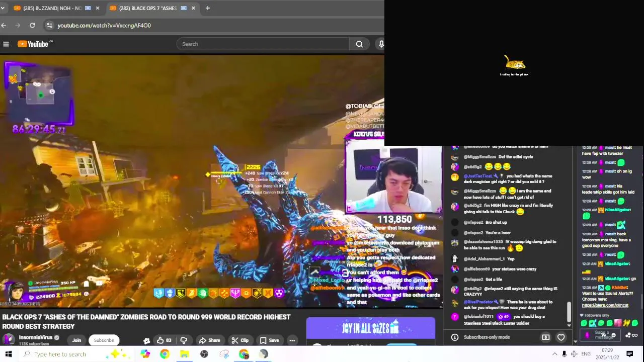Open emoji picker in Kick chat field
Viewport: 644px width, 362px height.
coord(613,335)
